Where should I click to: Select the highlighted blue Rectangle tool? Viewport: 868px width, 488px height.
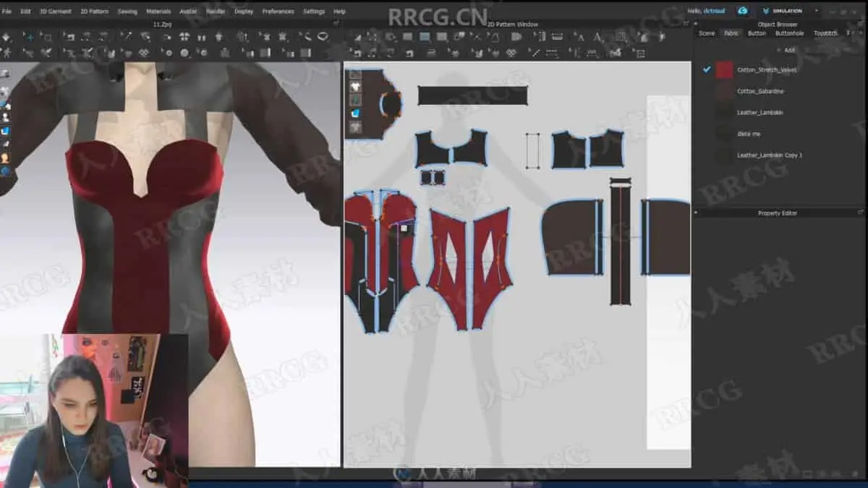(x=424, y=37)
